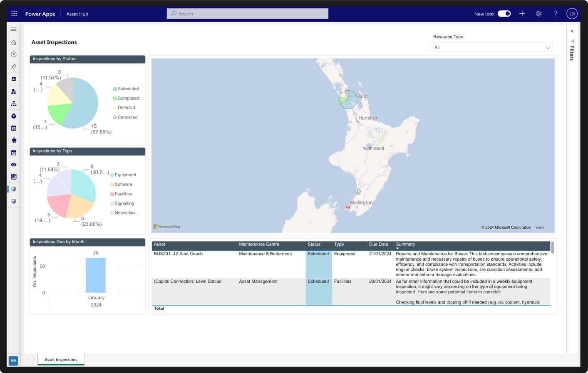This screenshot has height=373, width=588.
Task: Open the calendar icon just above the eye icon
Action: [14, 153]
